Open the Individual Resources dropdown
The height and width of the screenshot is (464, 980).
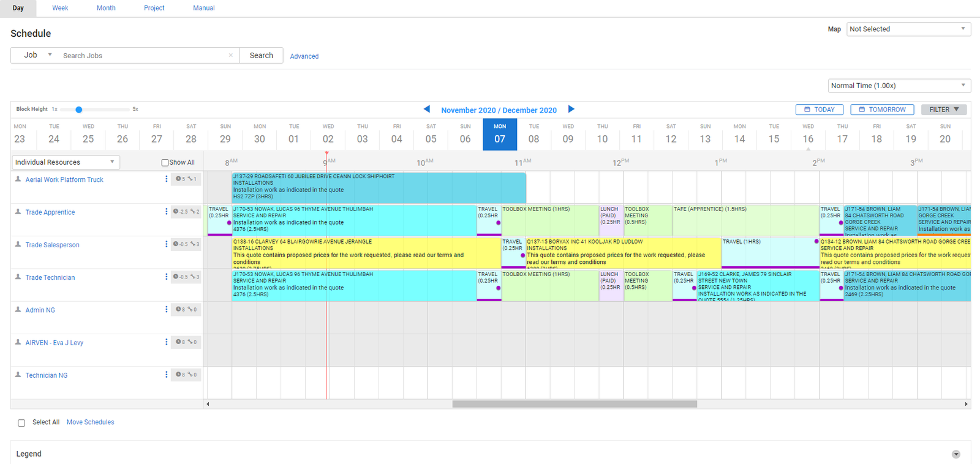(x=66, y=162)
